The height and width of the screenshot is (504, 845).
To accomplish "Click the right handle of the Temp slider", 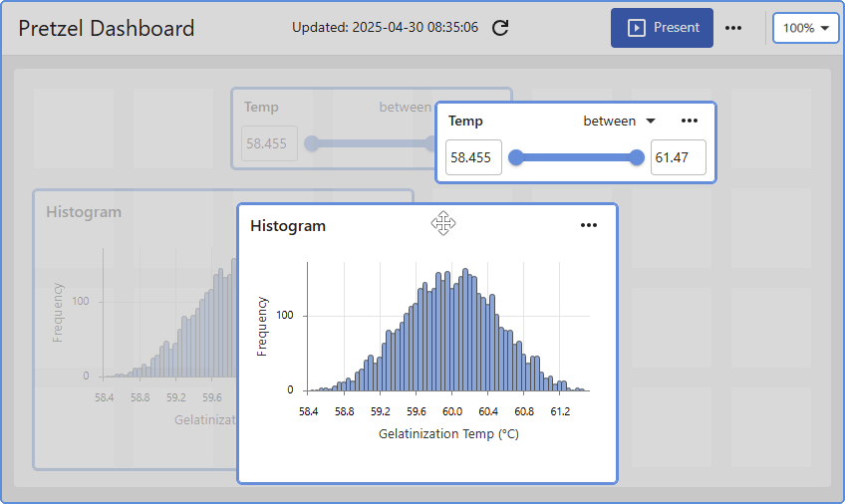I will [638, 157].
